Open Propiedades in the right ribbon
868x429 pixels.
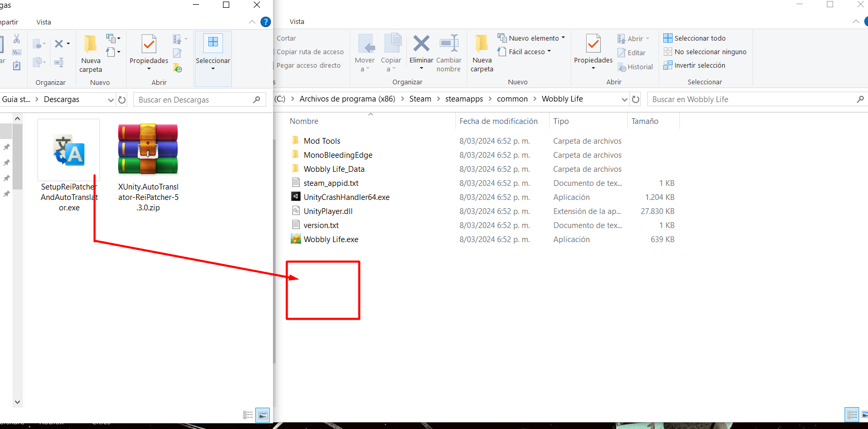[593, 52]
